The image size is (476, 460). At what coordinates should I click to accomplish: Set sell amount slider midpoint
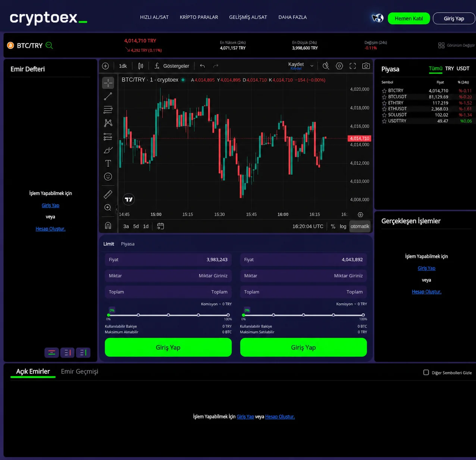[x=304, y=315]
